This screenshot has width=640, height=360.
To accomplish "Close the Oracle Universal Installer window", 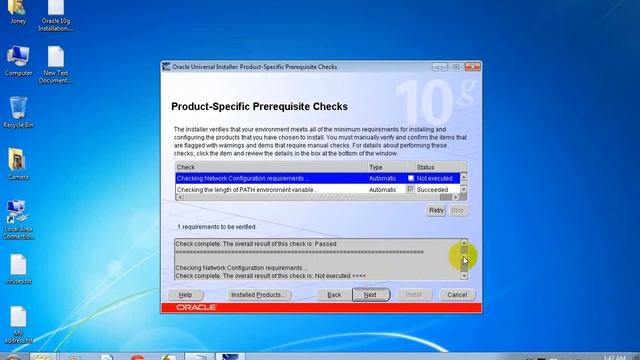I will 473,67.
